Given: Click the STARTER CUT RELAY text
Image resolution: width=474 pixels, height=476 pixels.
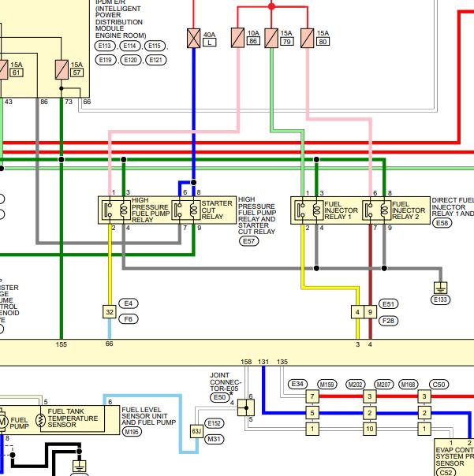Looking at the screenshot, I should click(217, 210).
